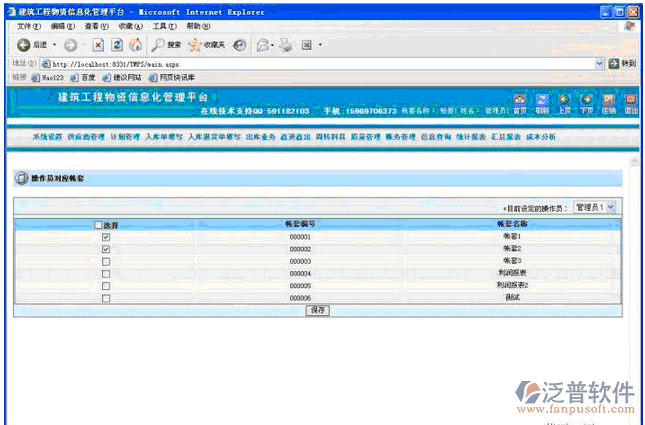Open the operator 管理员1 dropdown
Viewport: 645px width, 425px height.
(x=595, y=206)
